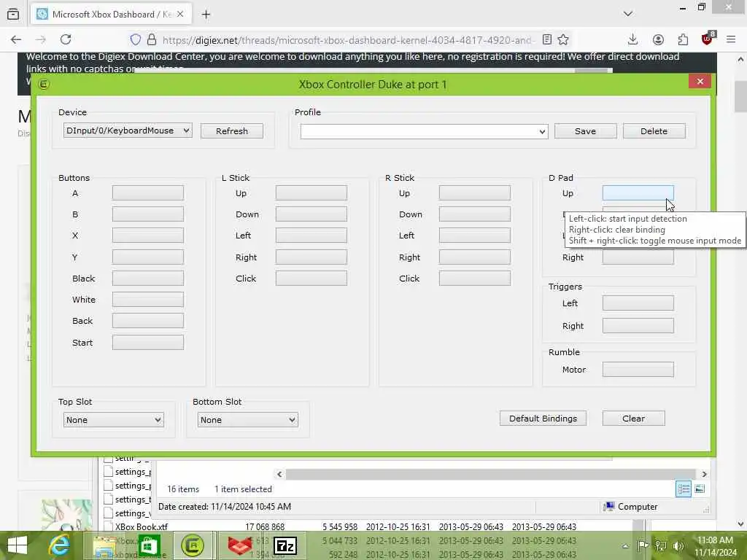Bind the A button field
Image resolution: width=747 pixels, height=560 pixels.
coord(147,192)
